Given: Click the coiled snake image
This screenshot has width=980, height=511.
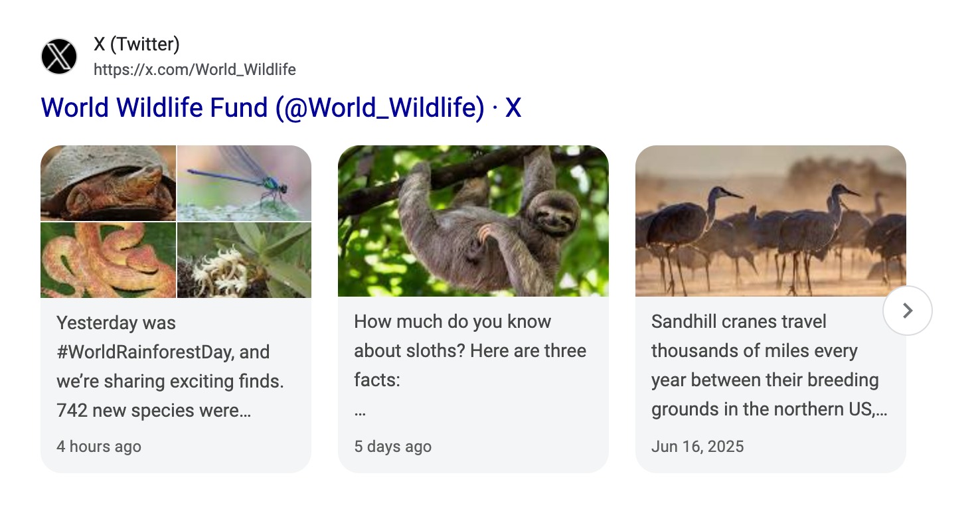Looking at the screenshot, I should point(108,259).
